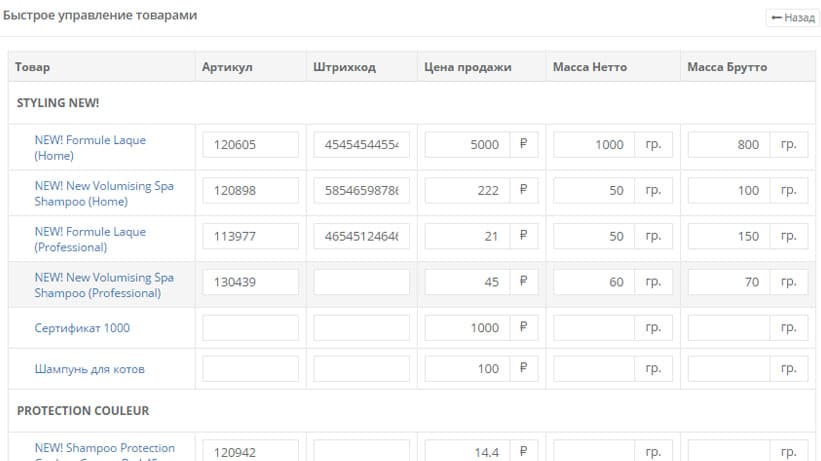Edit sale price field for Сертификат 1000
The height and width of the screenshot is (461, 821).
[467, 327]
